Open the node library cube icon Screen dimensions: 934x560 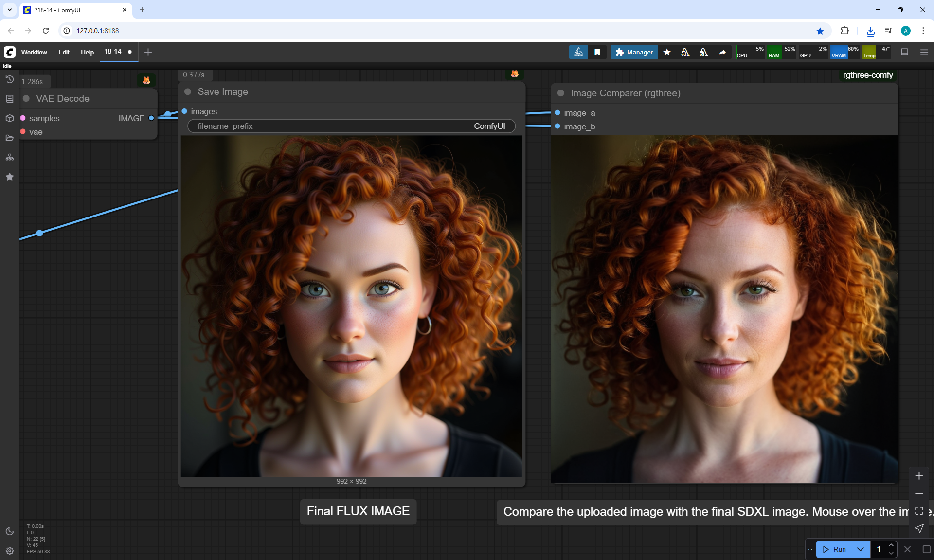coord(10,118)
